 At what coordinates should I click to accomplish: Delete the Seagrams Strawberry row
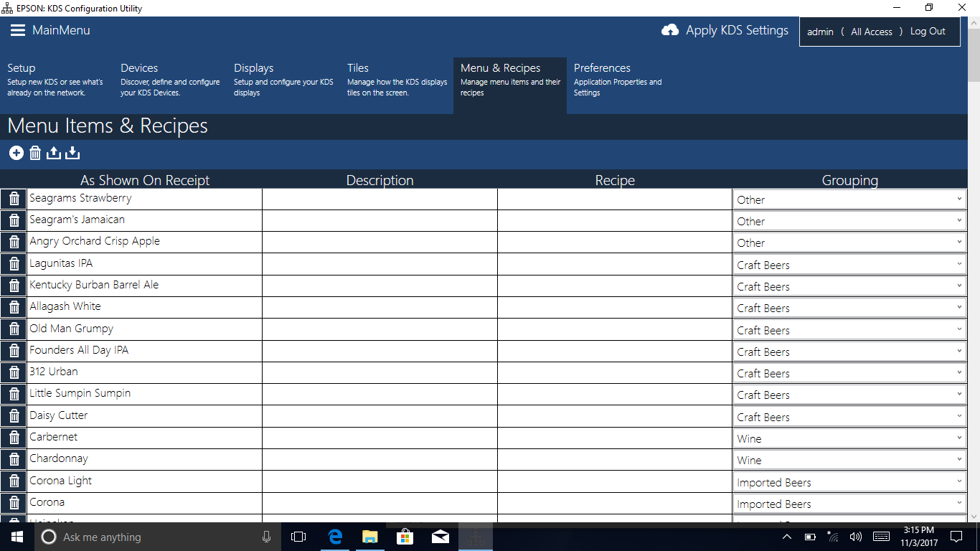[13, 199]
